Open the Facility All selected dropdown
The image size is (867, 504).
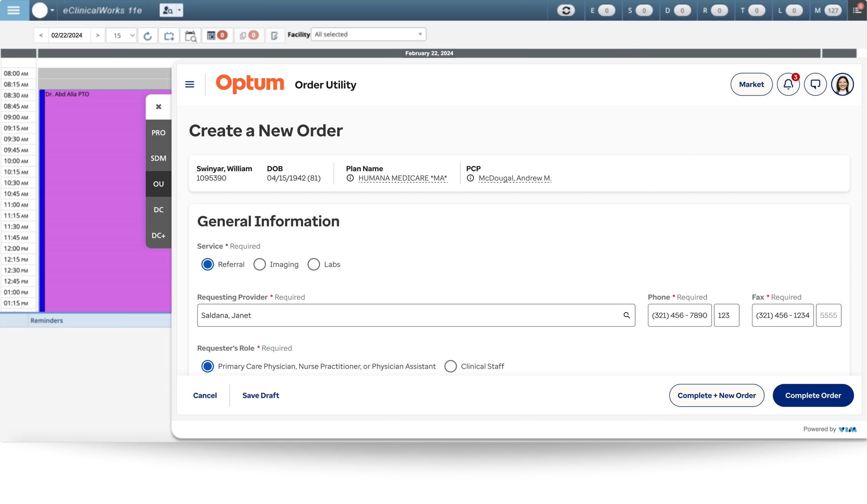click(368, 34)
